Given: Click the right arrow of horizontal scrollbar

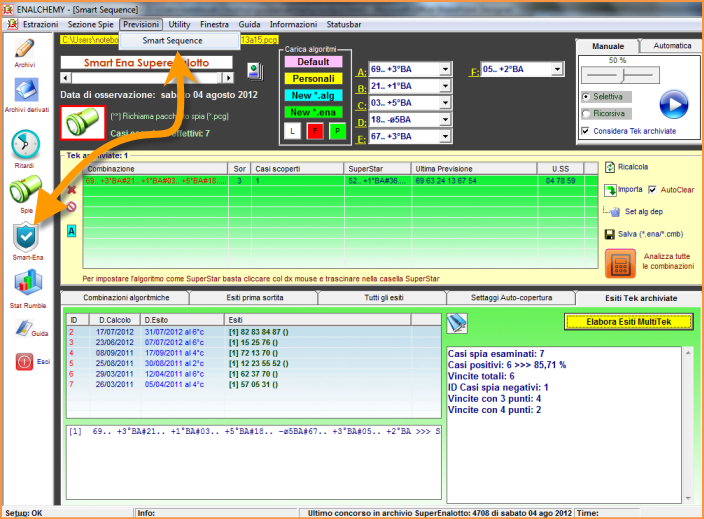Looking at the screenshot, I should tap(229, 78).
